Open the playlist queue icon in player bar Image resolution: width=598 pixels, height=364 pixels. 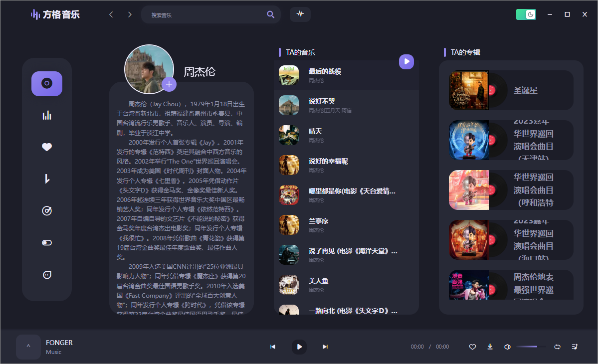pyautogui.click(x=575, y=347)
